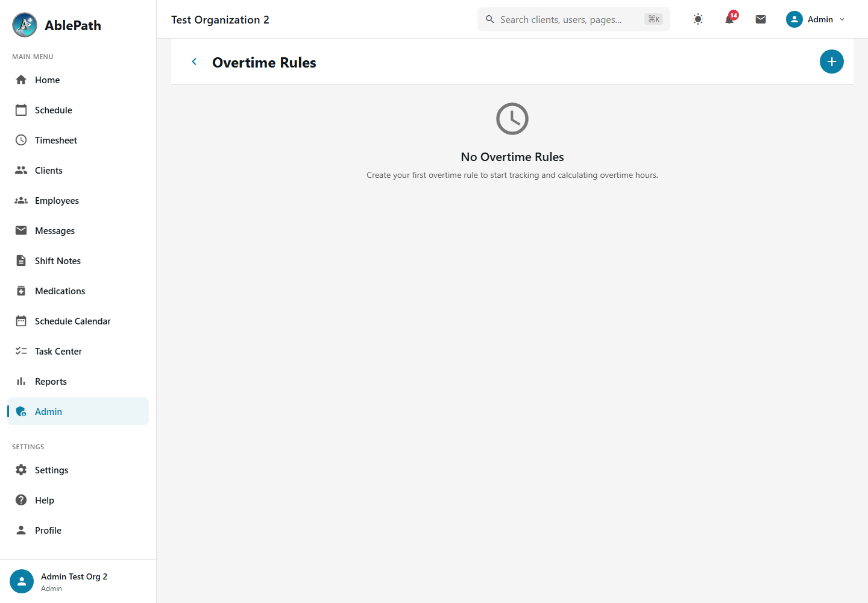Open Schedule Calendar menu item

pos(78,321)
